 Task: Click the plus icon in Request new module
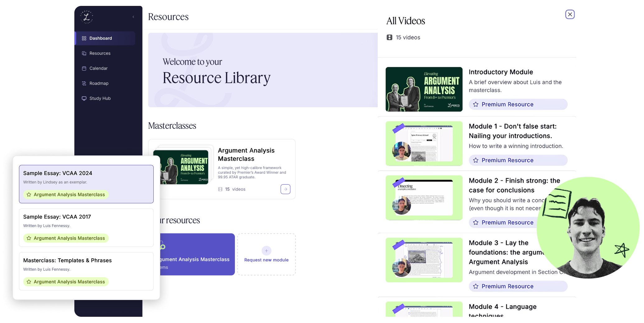[266, 251]
